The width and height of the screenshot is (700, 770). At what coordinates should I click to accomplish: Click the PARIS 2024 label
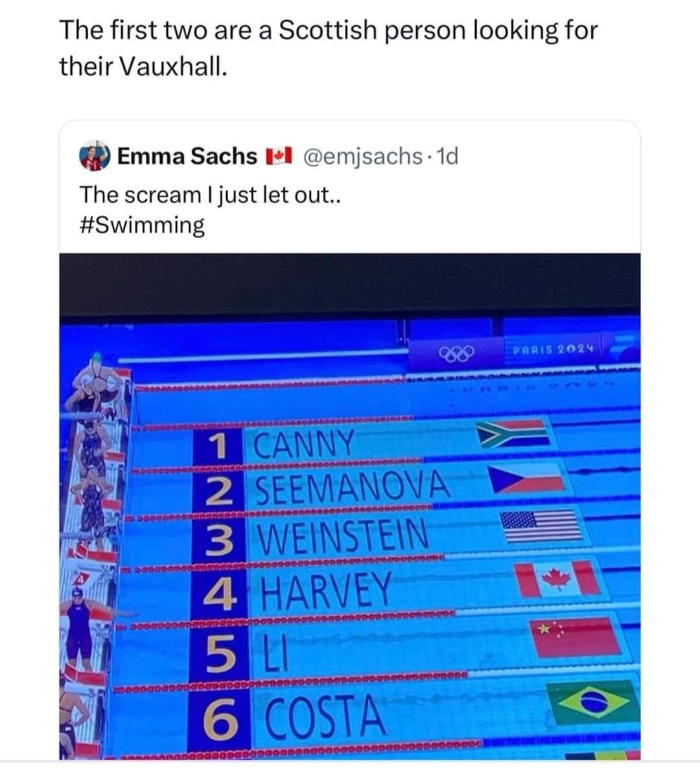tap(553, 351)
